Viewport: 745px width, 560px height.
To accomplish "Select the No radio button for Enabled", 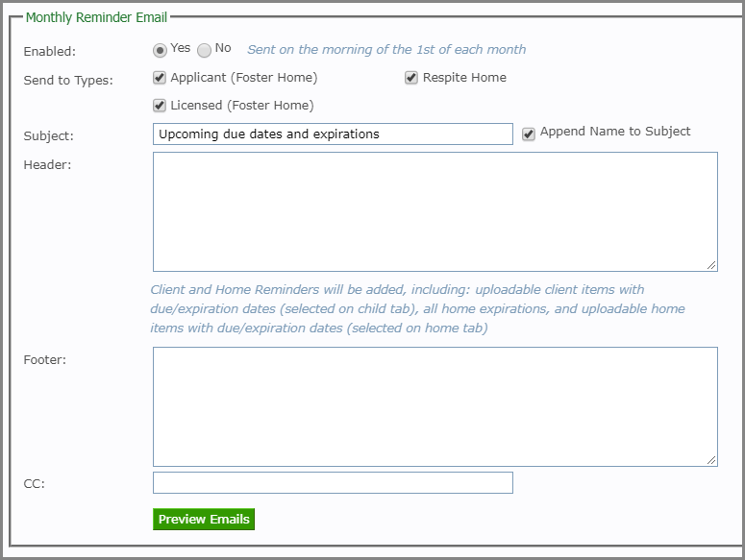I will point(205,50).
